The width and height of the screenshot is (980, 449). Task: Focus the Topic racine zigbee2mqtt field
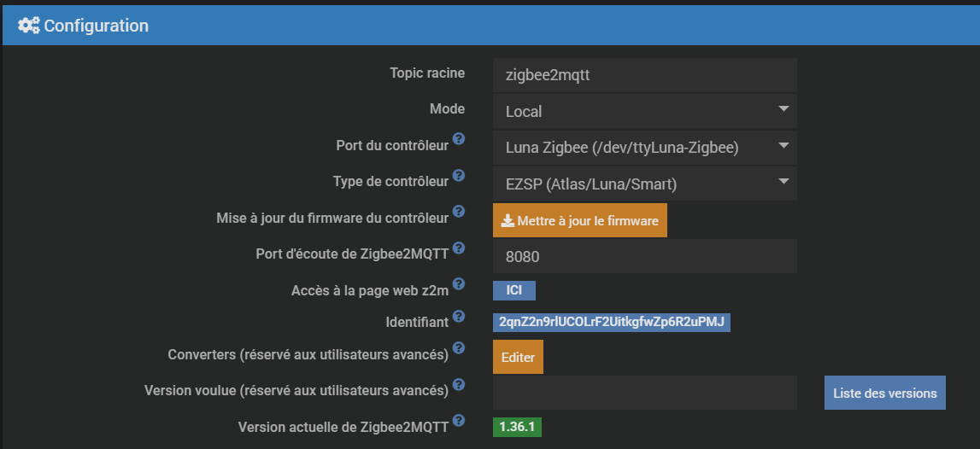(644, 75)
